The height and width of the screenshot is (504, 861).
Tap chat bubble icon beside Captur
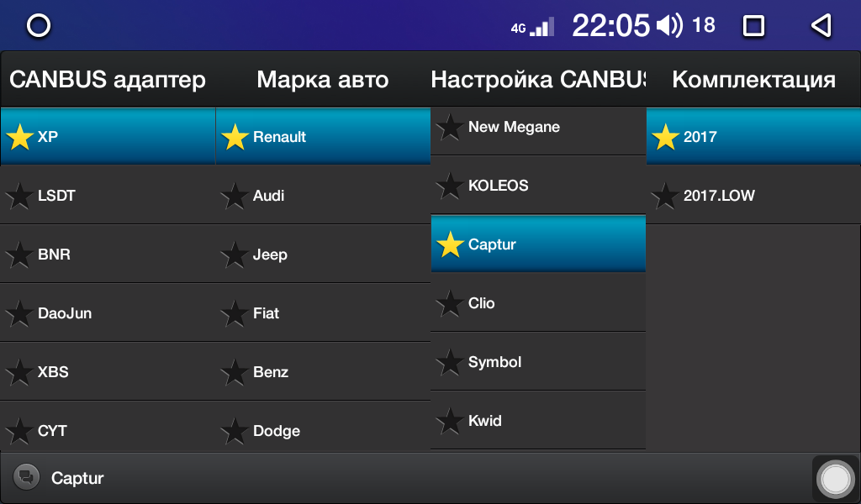click(x=26, y=476)
